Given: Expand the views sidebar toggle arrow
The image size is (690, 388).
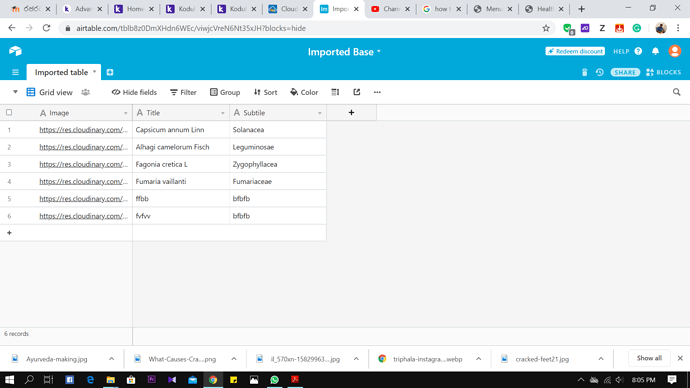Looking at the screenshot, I should [x=15, y=92].
